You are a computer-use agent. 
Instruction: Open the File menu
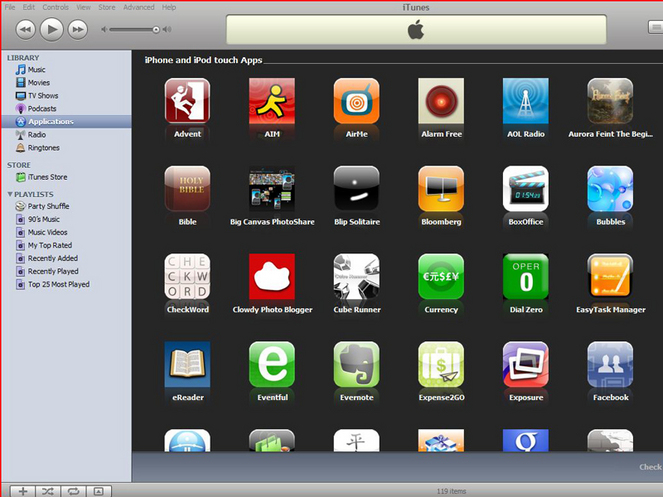[10, 7]
